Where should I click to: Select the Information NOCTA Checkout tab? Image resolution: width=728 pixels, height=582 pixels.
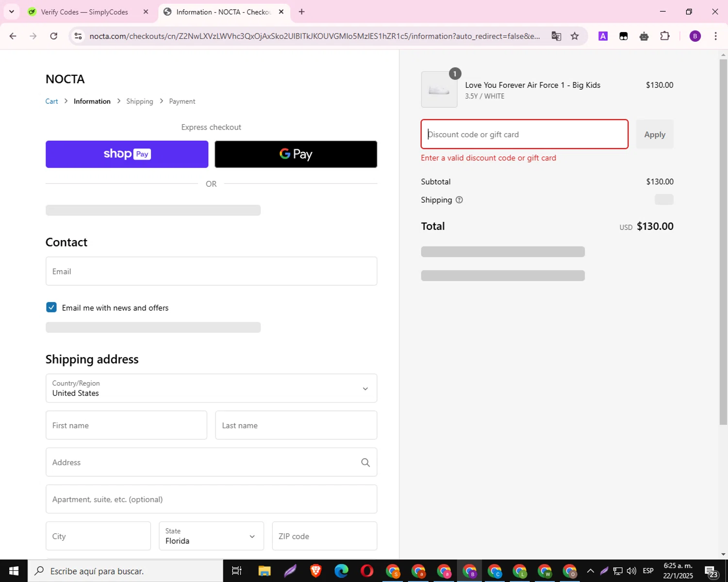point(223,12)
